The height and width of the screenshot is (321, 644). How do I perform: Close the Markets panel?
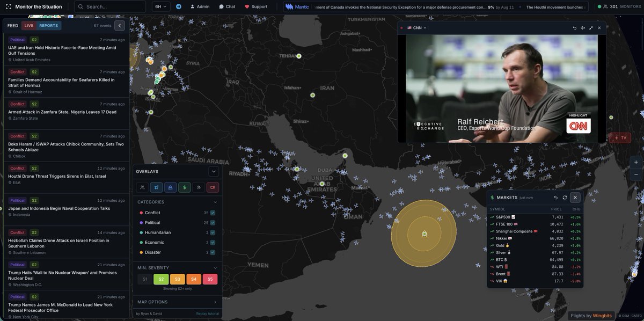(x=575, y=198)
